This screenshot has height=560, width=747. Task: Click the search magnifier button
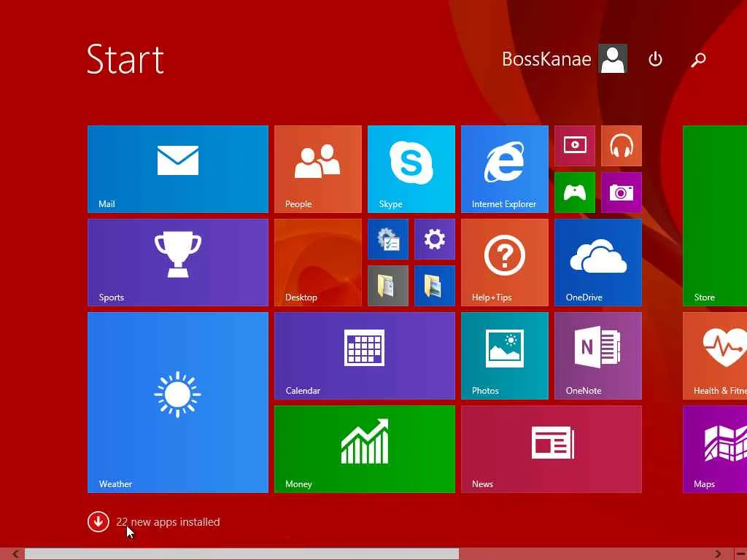tap(698, 59)
